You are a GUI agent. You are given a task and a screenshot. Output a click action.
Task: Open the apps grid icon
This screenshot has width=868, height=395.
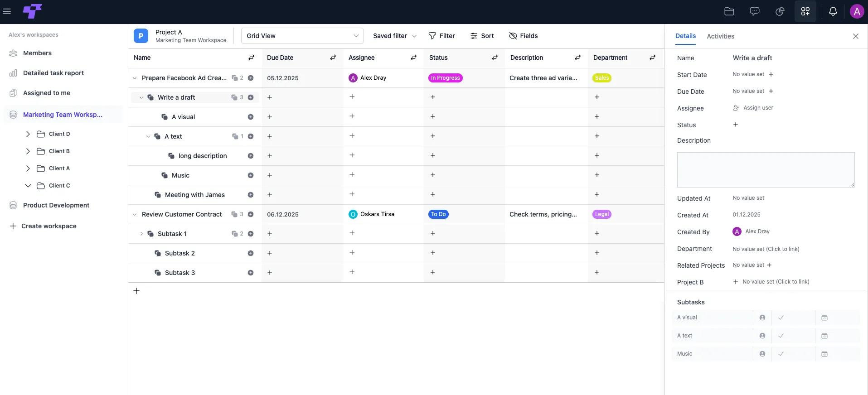(805, 11)
